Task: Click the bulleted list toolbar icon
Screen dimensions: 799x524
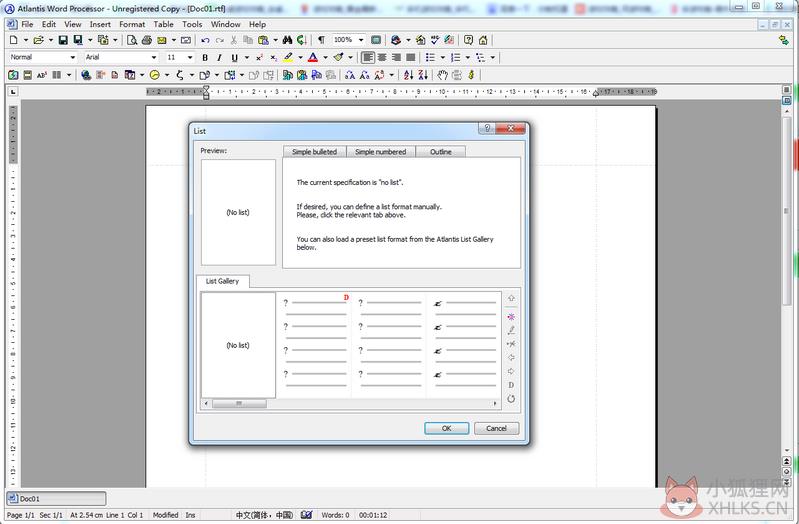Action: click(x=430, y=58)
